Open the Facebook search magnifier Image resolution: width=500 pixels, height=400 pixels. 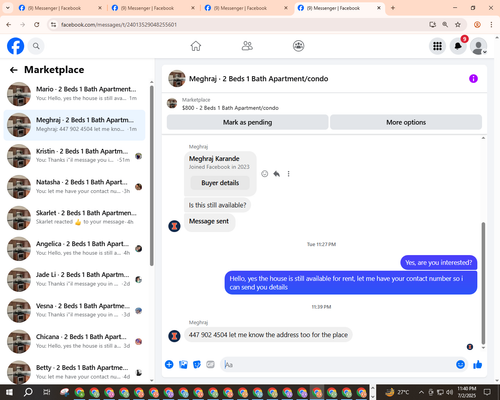[x=36, y=46]
